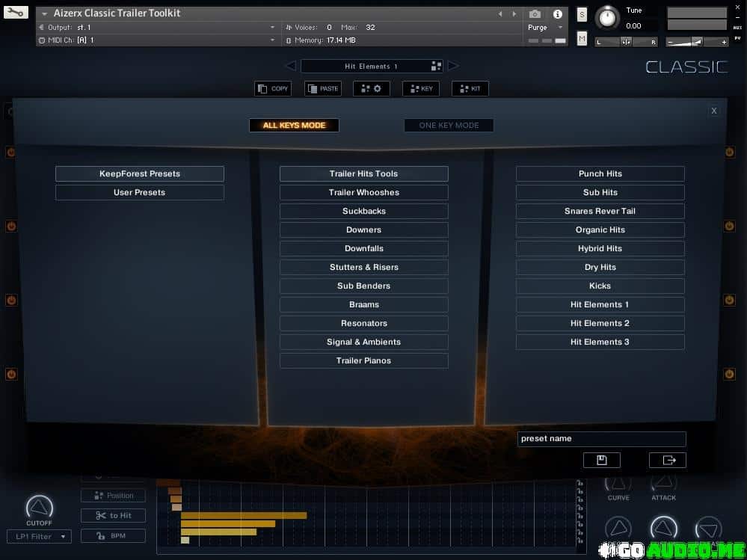Toggle the to Hit scissors button
747x560 pixels.
(114, 515)
